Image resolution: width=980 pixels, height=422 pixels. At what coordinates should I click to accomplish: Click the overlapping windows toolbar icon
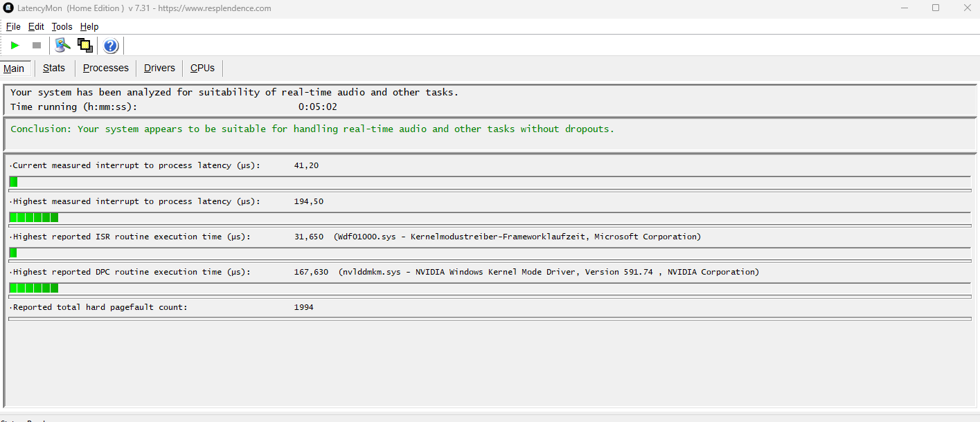coord(85,46)
